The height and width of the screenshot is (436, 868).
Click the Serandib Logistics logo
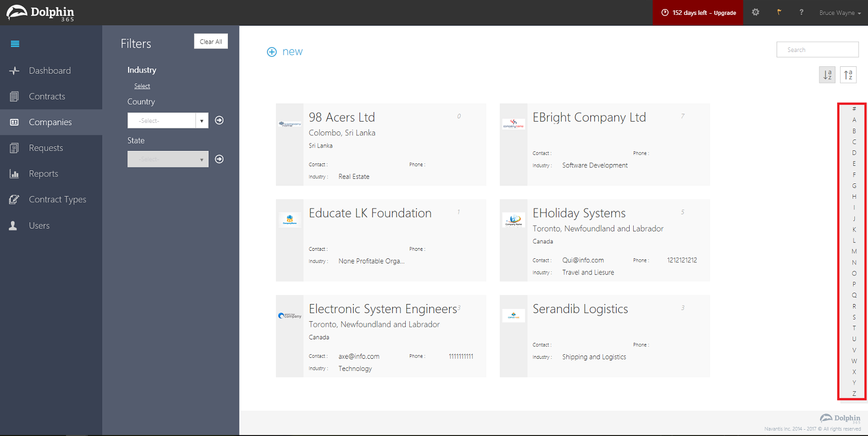click(514, 315)
